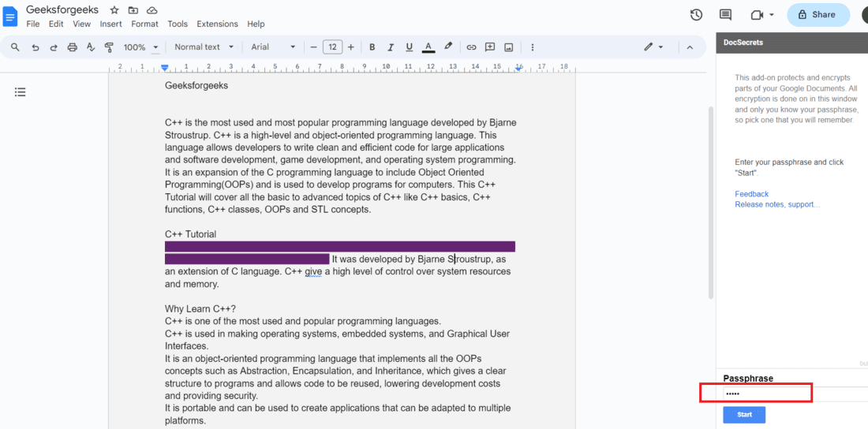Open Release notes, support link
The width and height of the screenshot is (868, 429).
(x=777, y=204)
